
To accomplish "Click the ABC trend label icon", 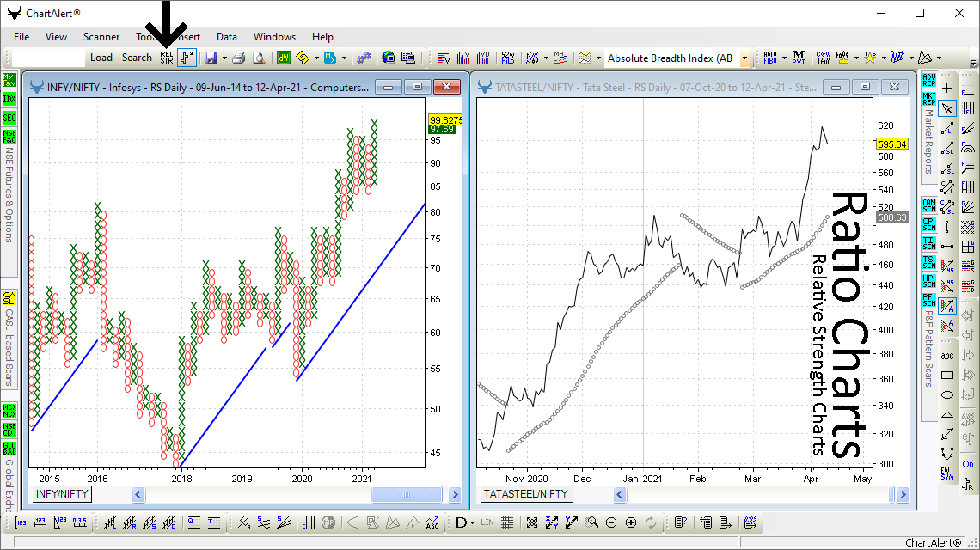I will (x=432, y=522).
